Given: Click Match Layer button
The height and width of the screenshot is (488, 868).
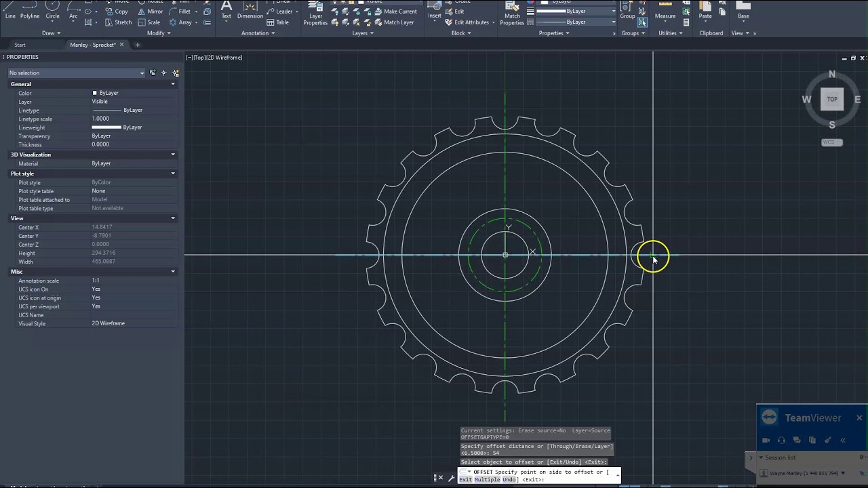Looking at the screenshot, I should 393,22.
